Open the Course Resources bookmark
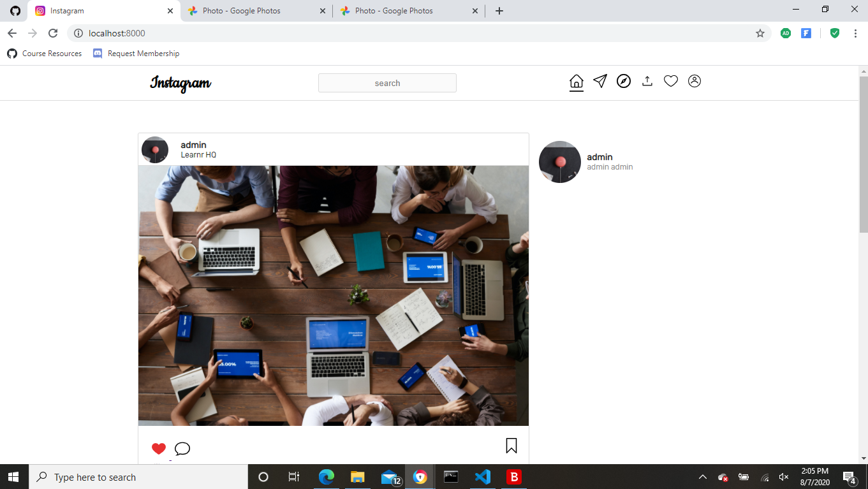The height and width of the screenshot is (489, 868). 45,54
